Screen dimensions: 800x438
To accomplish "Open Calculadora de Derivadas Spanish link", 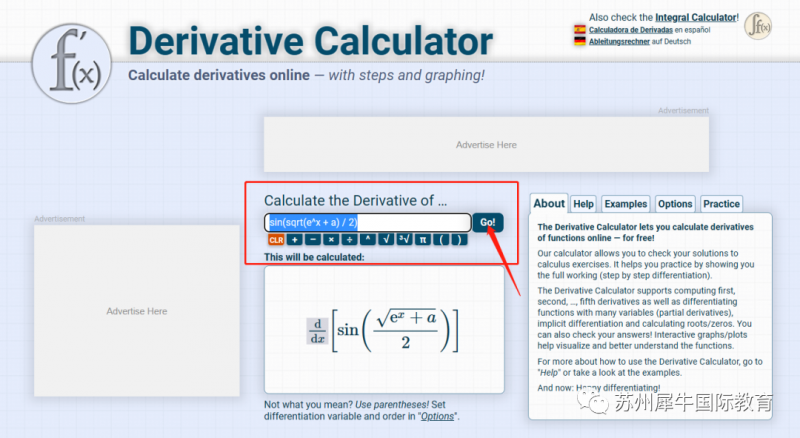I will [631, 30].
